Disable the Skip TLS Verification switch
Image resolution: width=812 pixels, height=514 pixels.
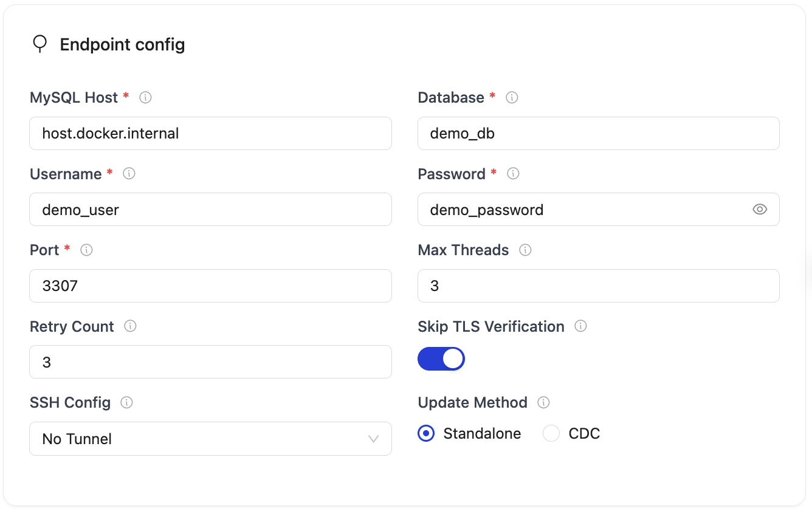(x=441, y=359)
